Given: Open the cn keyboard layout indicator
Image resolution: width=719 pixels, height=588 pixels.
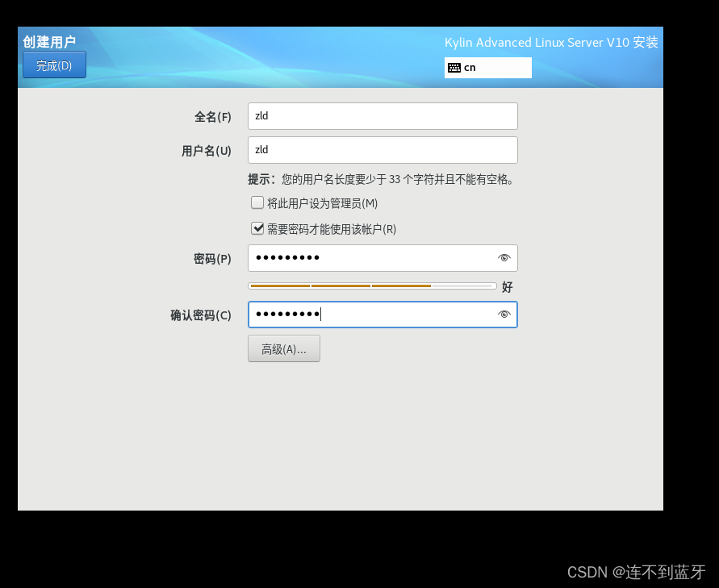Looking at the screenshot, I should [488, 68].
